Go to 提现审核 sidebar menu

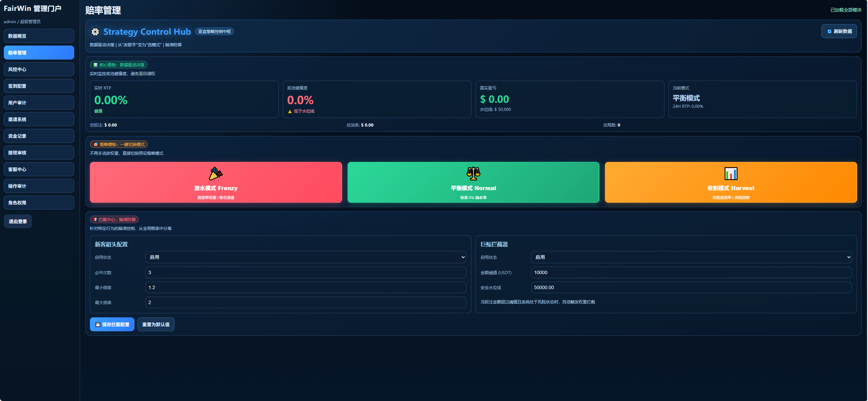coord(39,153)
